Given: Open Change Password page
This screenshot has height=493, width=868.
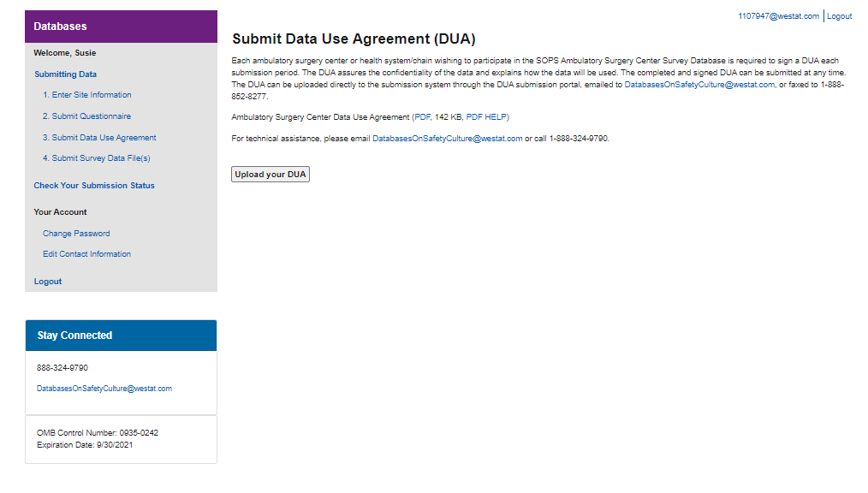Looking at the screenshot, I should point(76,234).
